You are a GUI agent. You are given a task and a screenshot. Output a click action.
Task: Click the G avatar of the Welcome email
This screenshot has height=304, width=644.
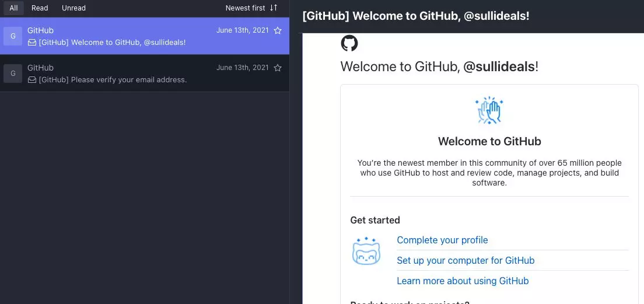pyautogui.click(x=13, y=36)
